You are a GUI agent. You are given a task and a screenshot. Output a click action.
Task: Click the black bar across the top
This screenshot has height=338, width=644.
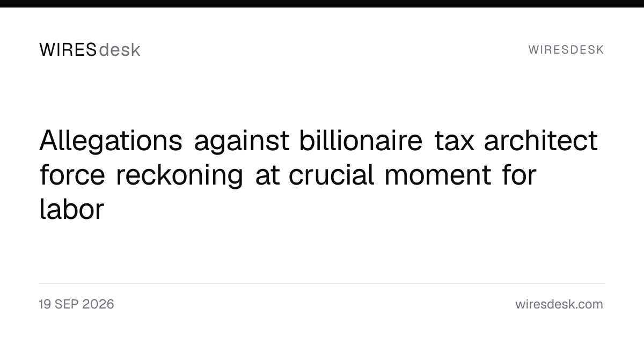322,3
